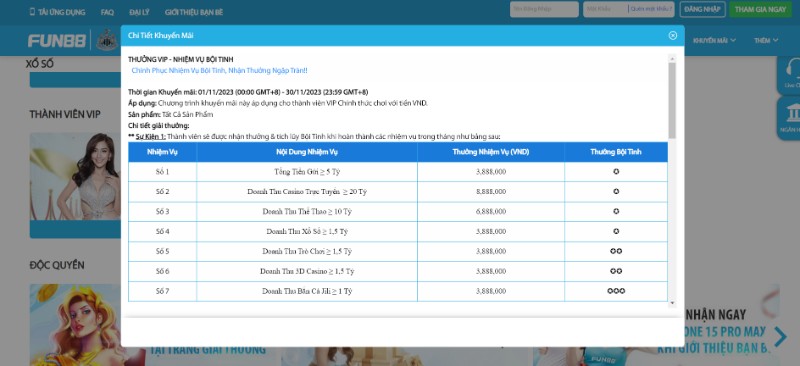Open Giới Thiệu Bạn Bè link
This screenshot has width=800, height=366.
[193, 12]
